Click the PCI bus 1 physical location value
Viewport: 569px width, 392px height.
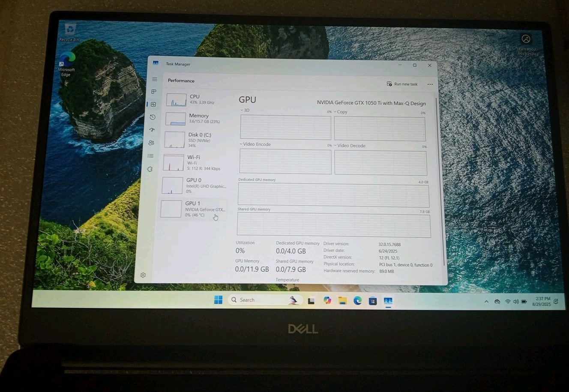pyautogui.click(x=406, y=265)
